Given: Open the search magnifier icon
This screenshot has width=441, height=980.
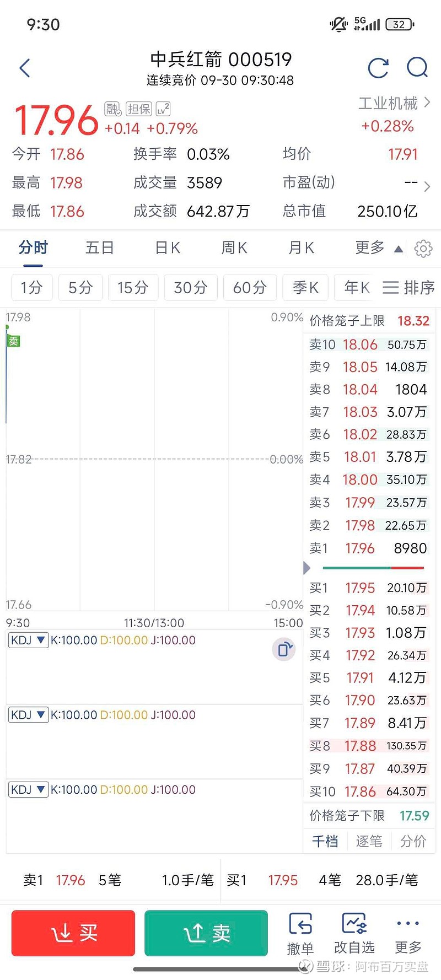Looking at the screenshot, I should (417, 68).
